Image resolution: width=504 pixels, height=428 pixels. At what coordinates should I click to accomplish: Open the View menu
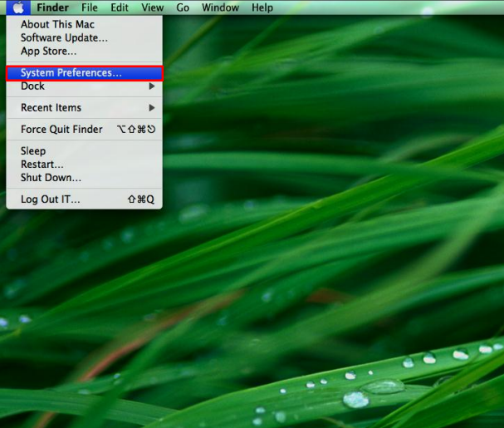pyautogui.click(x=152, y=7)
